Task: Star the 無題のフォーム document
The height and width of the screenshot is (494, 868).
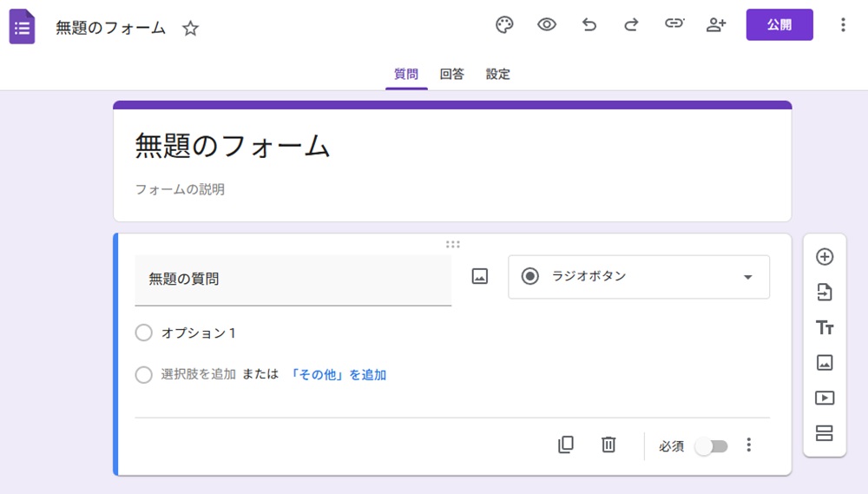Action: (191, 29)
